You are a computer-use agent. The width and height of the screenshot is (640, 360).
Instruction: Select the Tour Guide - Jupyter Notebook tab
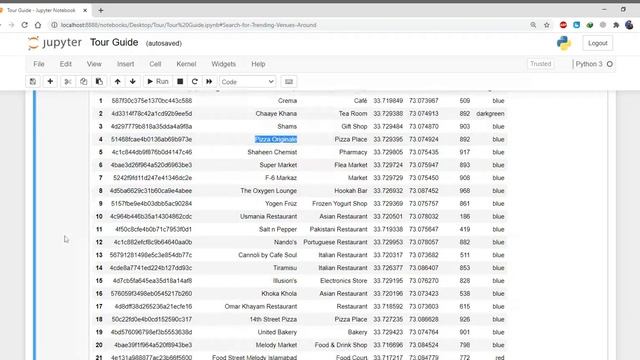tap(42, 10)
